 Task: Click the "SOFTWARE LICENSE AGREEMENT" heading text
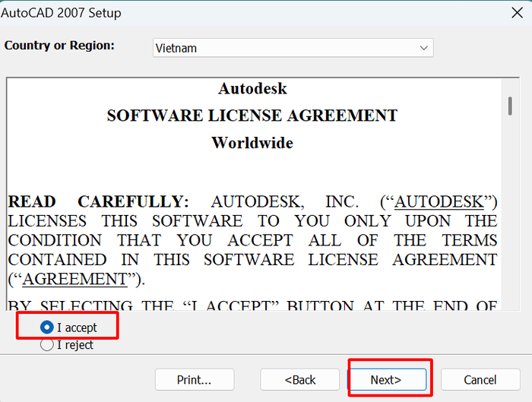252,116
